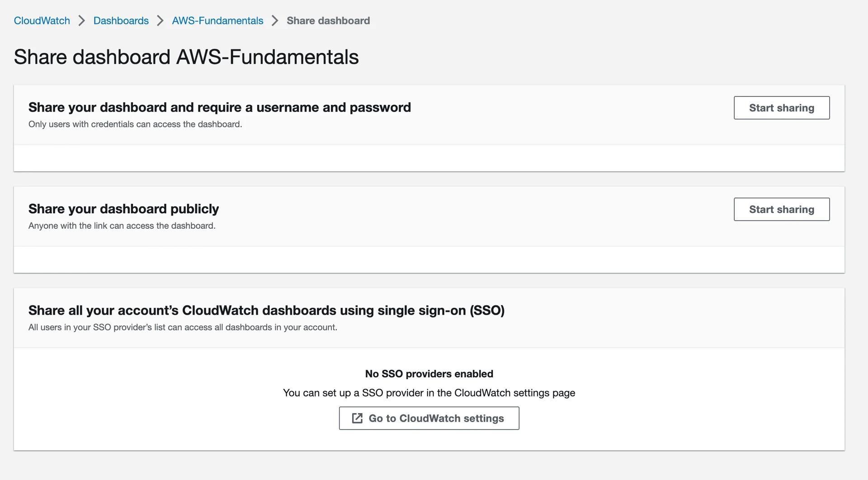
Task: Open the AWS-Fundamentals breadcrumb link
Action: point(217,20)
